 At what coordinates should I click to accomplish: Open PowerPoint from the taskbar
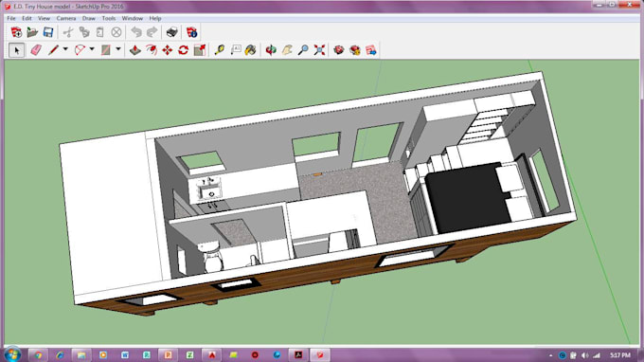click(x=168, y=354)
